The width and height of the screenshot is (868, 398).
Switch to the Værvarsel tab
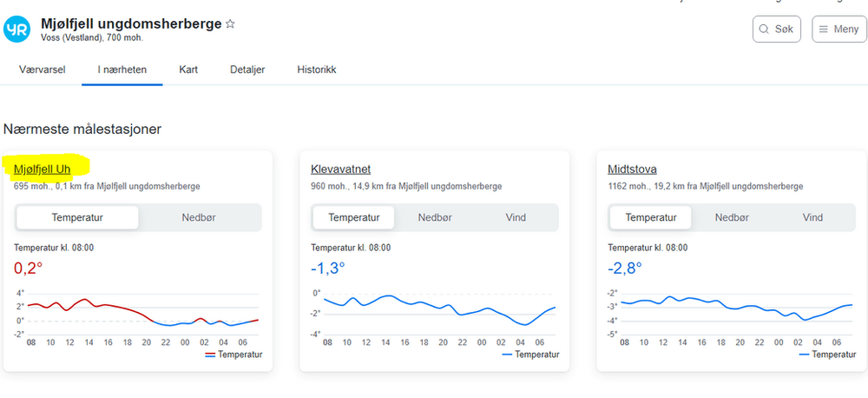(43, 70)
